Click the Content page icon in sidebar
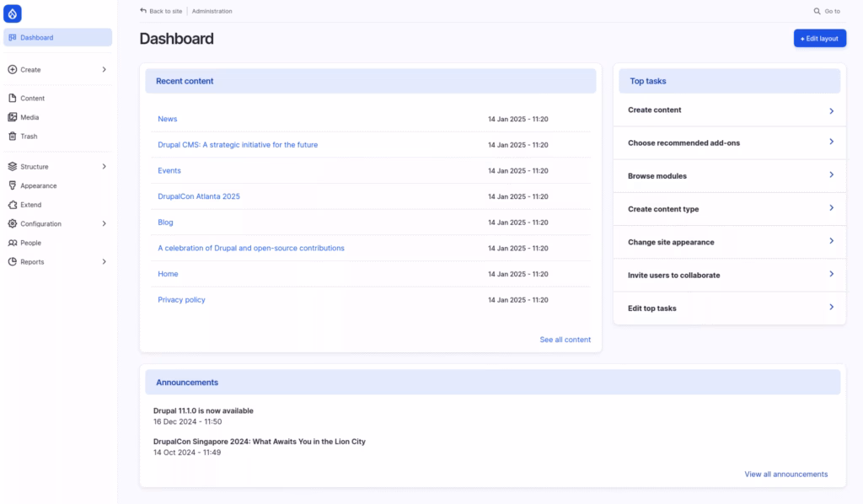The height and width of the screenshot is (504, 863). [13, 99]
